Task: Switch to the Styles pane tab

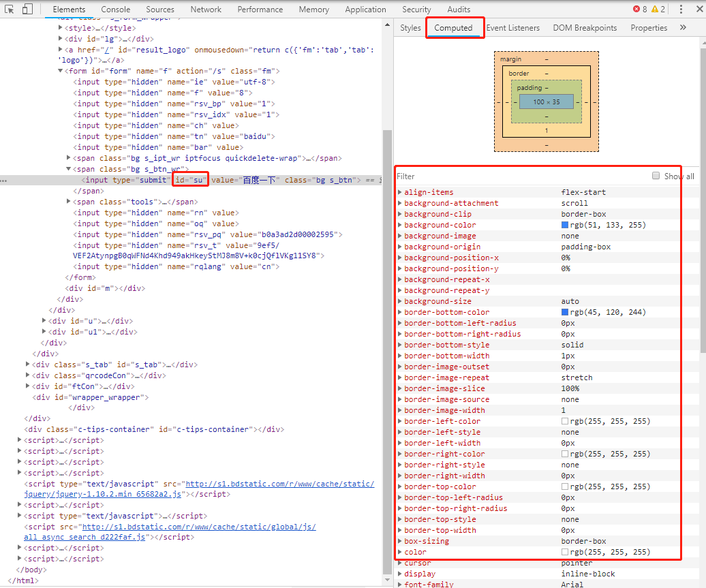Action: (x=410, y=28)
